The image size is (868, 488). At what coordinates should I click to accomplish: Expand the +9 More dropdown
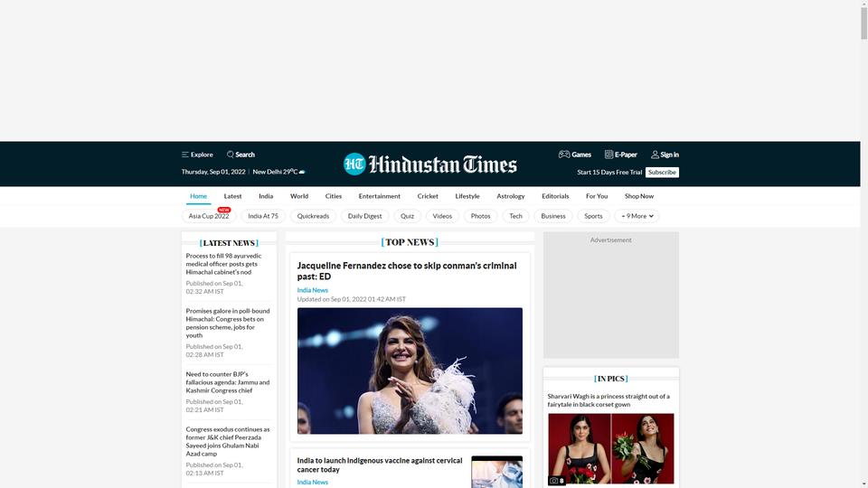[x=637, y=216]
